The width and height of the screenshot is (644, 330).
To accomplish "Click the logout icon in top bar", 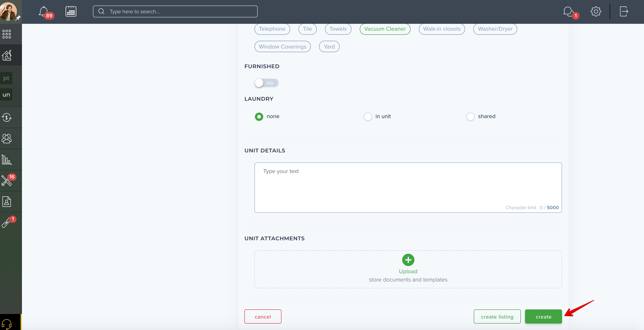I will pyautogui.click(x=624, y=11).
